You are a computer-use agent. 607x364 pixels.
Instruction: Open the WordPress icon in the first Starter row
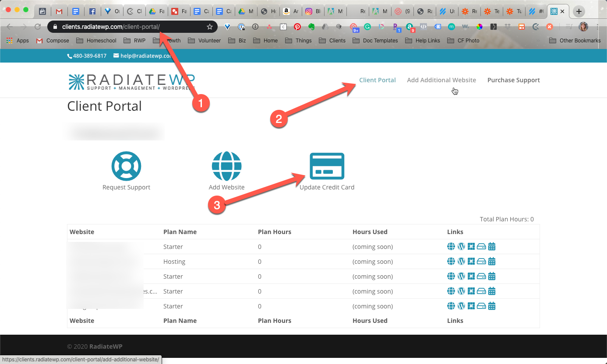click(x=461, y=247)
